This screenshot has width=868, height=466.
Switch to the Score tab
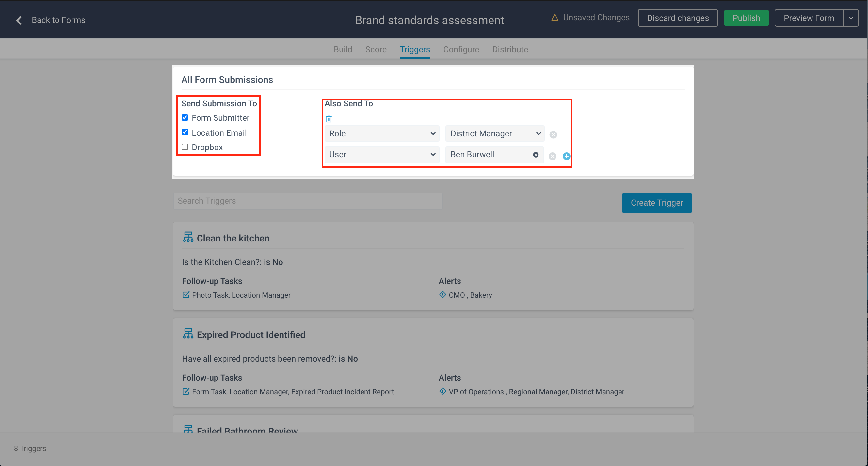click(376, 50)
